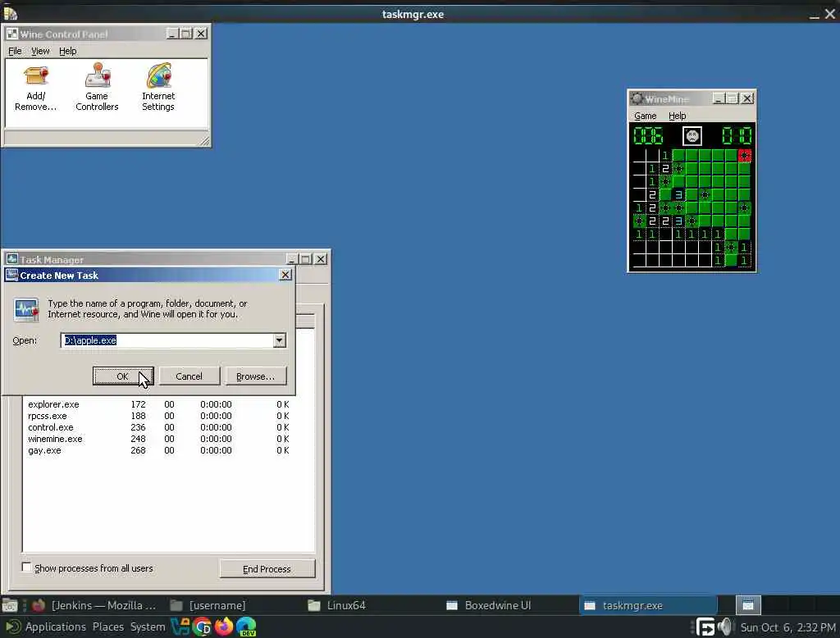Image resolution: width=840 pixels, height=638 pixels.
Task: Click End Process in Task Manager
Action: click(x=267, y=569)
